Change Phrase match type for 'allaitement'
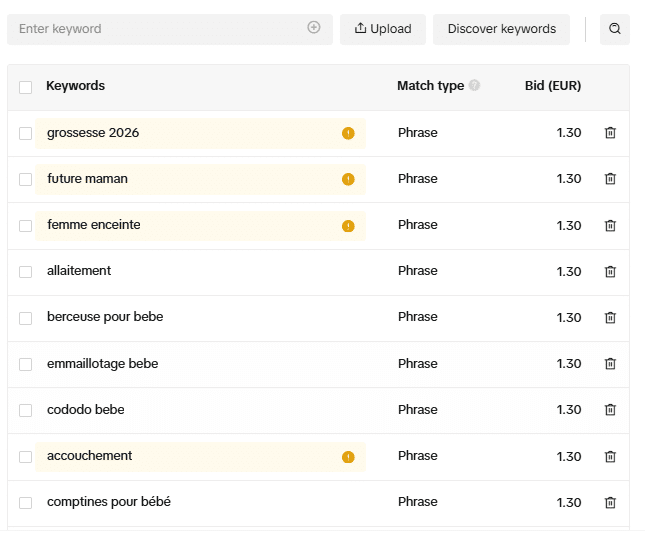Viewport: 645px width, 535px height. pyautogui.click(x=417, y=271)
